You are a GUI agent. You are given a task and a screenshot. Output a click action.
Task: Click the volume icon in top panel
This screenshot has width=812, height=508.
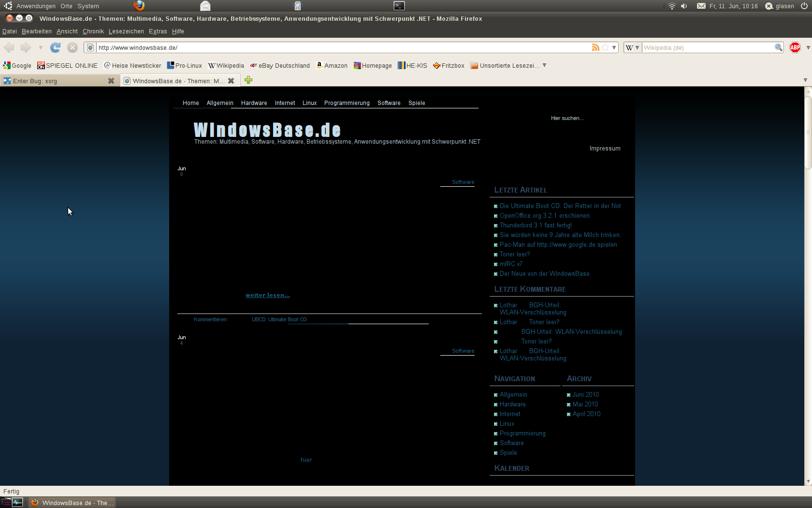684,6
